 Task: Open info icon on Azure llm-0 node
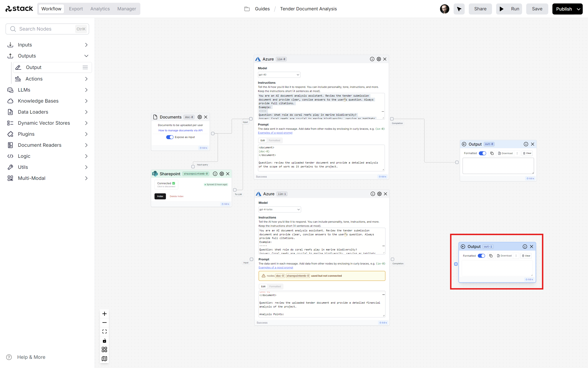pyautogui.click(x=372, y=59)
